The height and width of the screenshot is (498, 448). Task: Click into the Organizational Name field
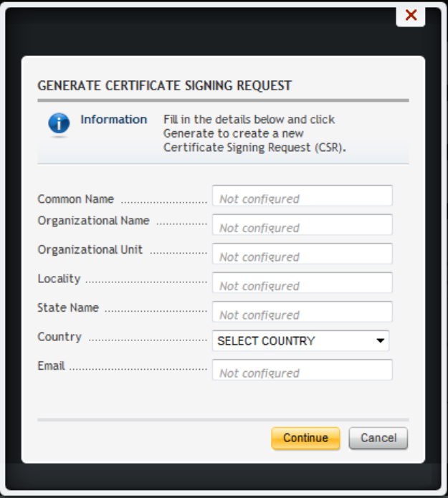(x=302, y=225)
